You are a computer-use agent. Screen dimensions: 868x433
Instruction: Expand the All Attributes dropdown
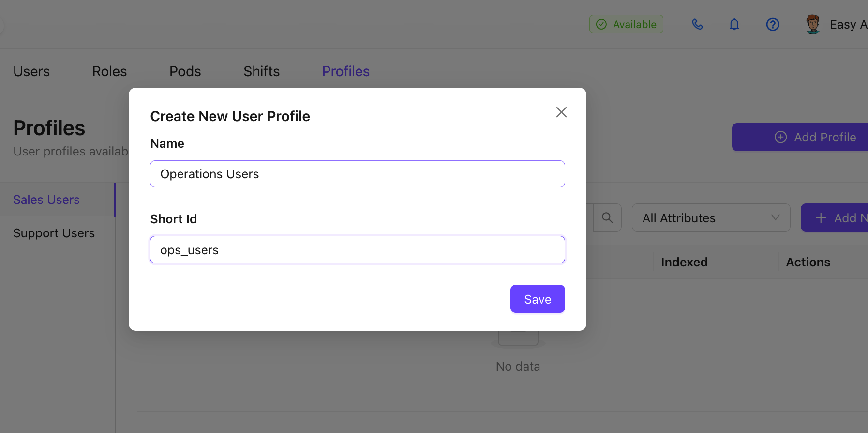pos(711,218)
